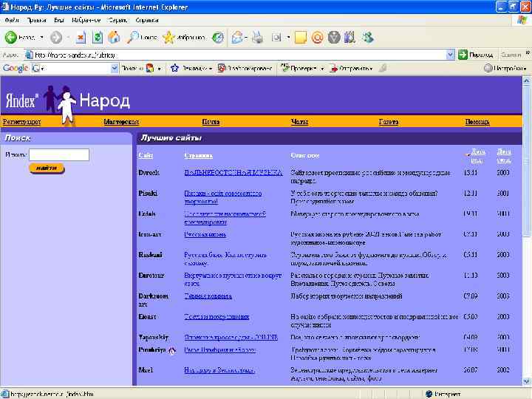Expand the Google search box dropdown

coord(115,68)
